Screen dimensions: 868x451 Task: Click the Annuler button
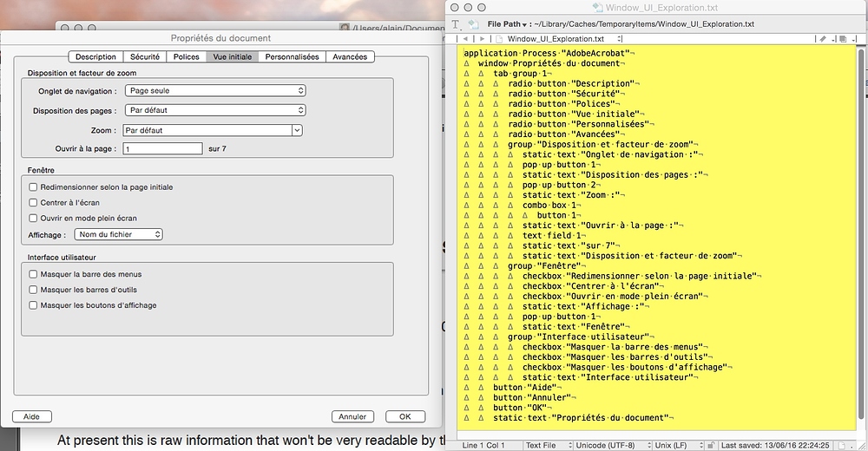[352, 416]
